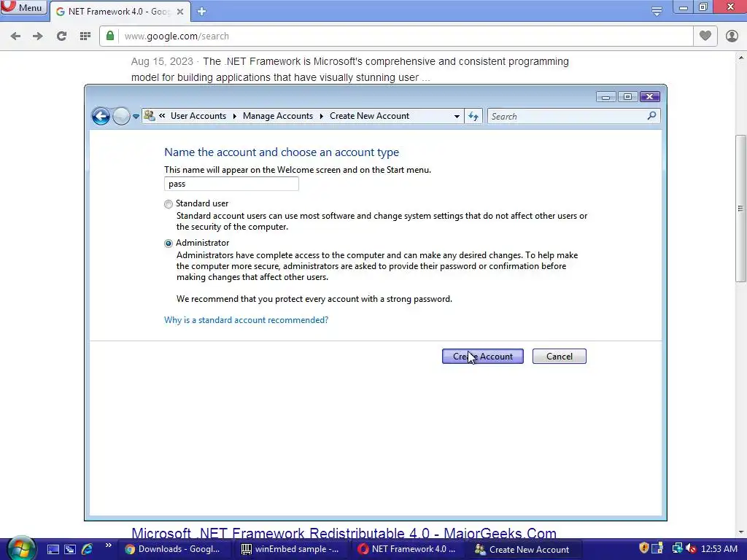Viewport: 747px width, 560px height.
Task: Expand arrow after User Accounts breadcrumb
Action: (234, 116)
